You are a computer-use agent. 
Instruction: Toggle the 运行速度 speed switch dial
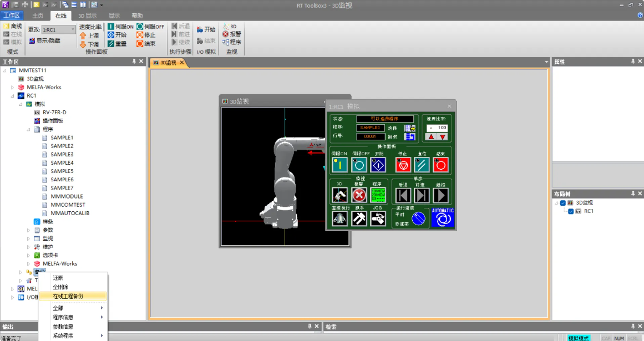point(418,220)
